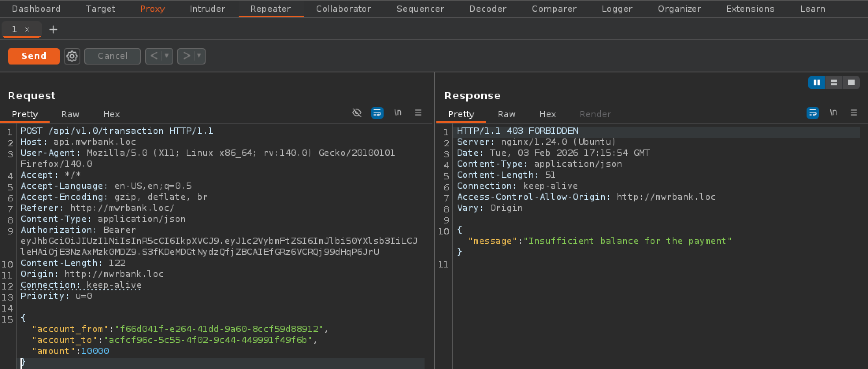Select side-by-side split layout

click(x=816, y=83)
